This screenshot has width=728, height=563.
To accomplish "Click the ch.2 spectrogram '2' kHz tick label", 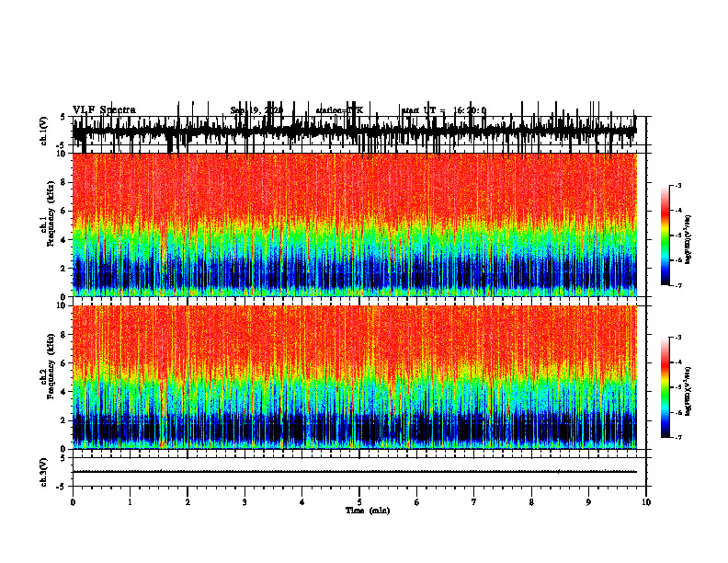I will 63,420.
